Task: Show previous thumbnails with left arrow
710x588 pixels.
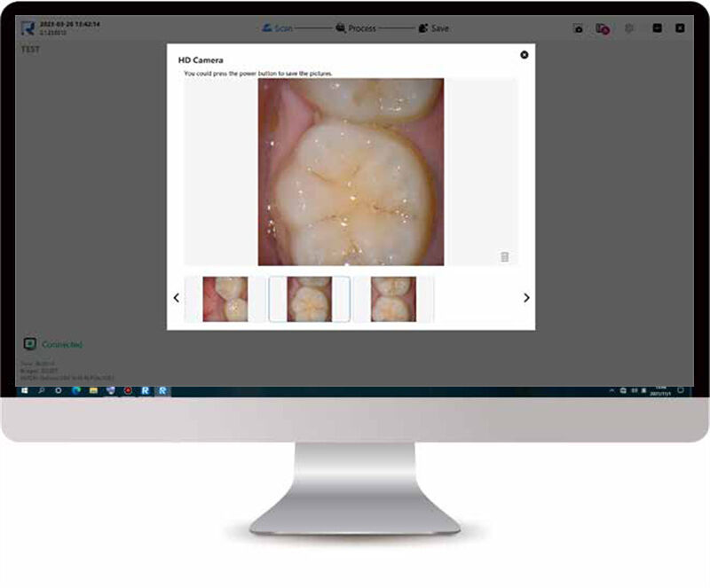Action: click(x=176, y=298)
